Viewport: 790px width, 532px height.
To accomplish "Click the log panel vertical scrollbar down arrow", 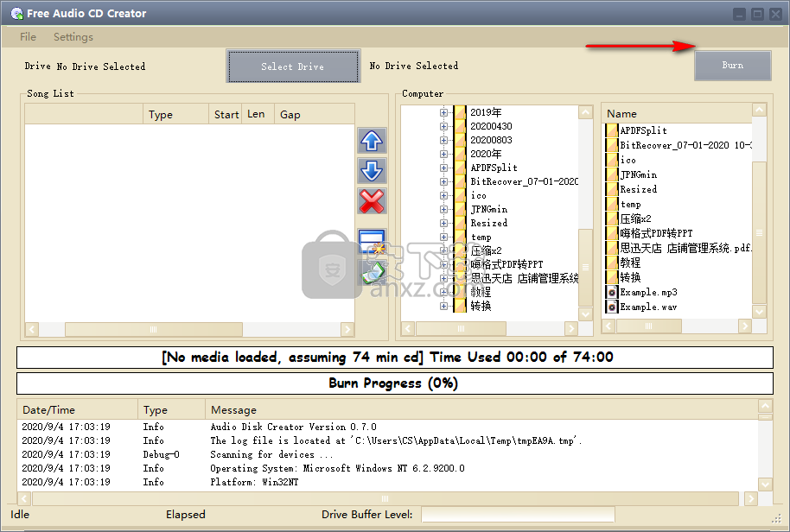I will [x=765, y=484].
